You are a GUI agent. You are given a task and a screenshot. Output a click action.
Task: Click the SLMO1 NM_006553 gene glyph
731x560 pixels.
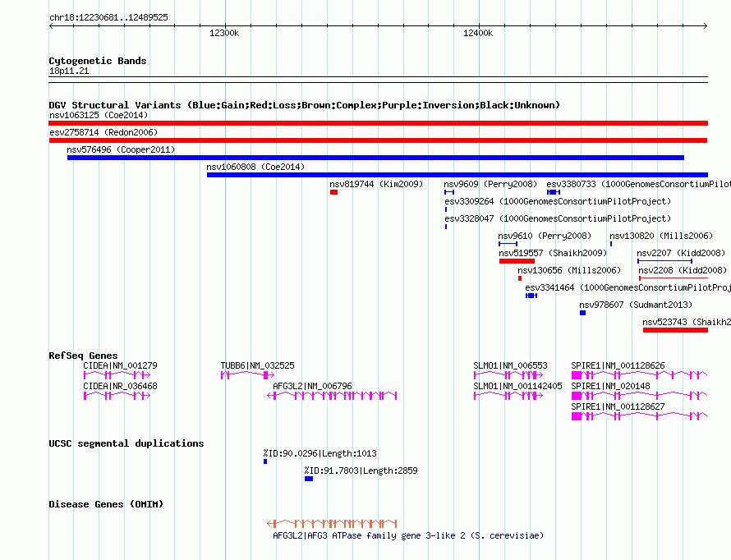click(508, 375)
